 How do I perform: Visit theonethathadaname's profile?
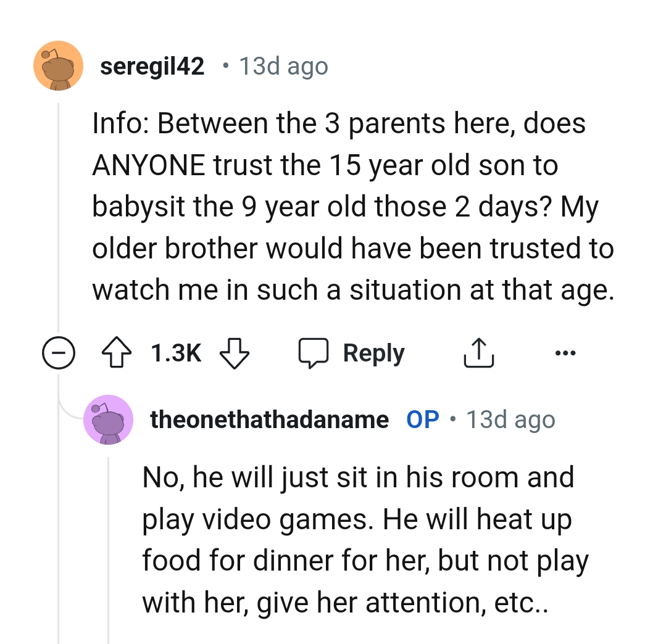coord(269,419)
